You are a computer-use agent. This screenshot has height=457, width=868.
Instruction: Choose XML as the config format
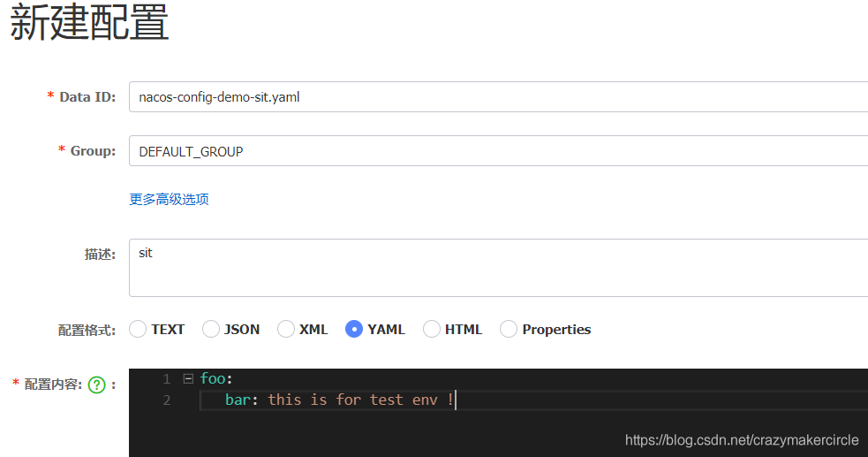(x=286, y=330)
